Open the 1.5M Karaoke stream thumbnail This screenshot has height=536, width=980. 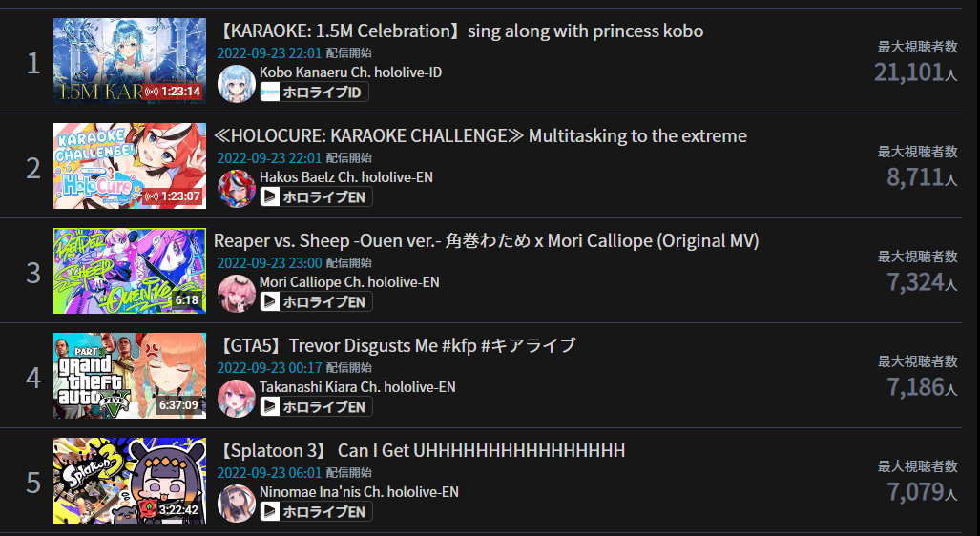pyautogui.click(x=130, y=61)
